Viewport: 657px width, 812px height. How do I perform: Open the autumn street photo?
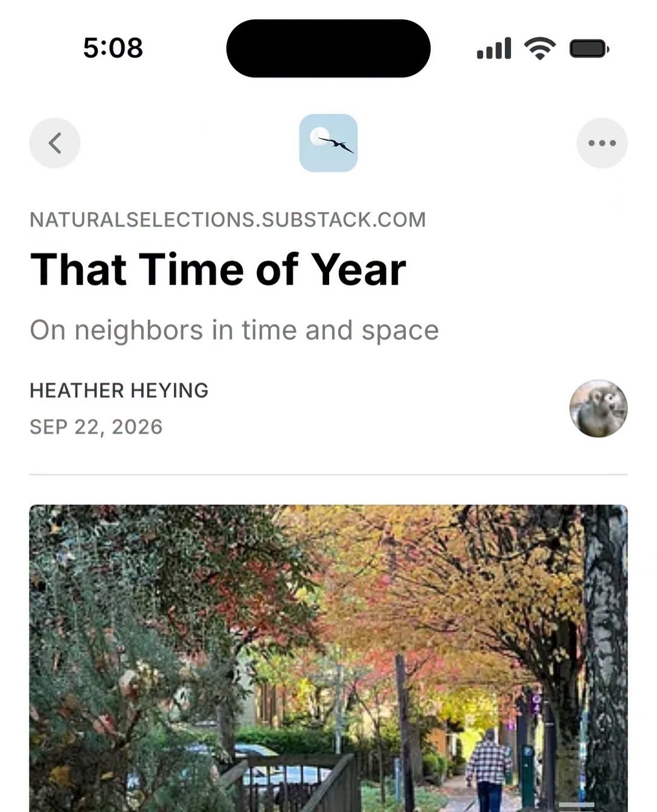pyautogui.click(x=328, y=659)
